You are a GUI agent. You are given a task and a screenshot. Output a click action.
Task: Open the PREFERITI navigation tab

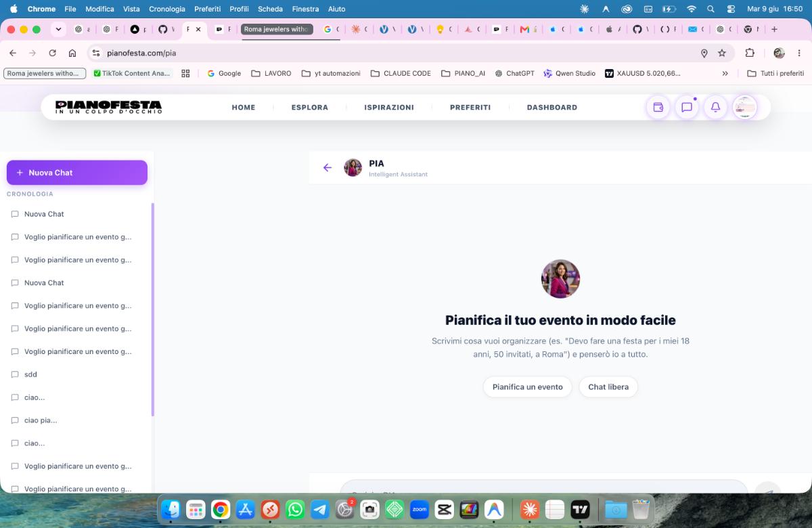[x=470, y=107]
